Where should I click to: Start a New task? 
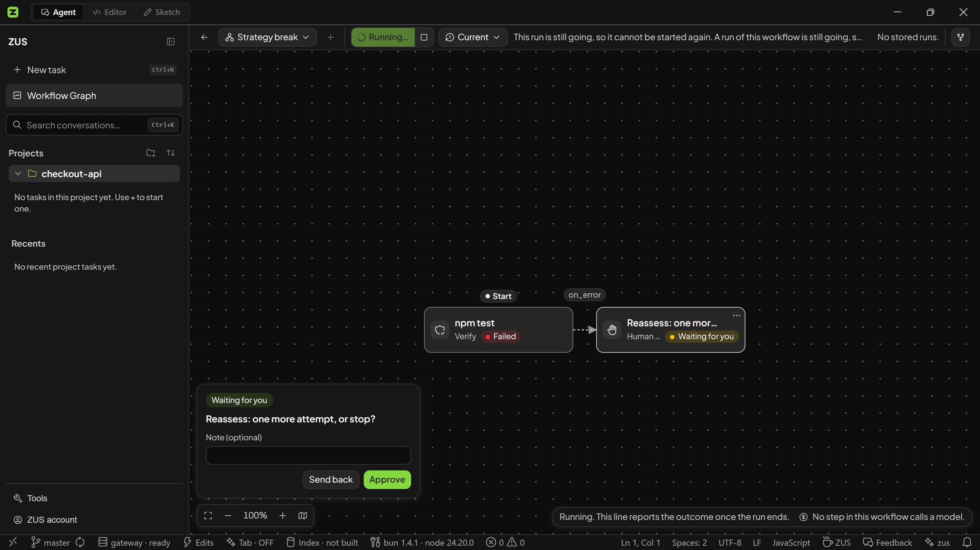pyautogui.click(x=94, y=70)
